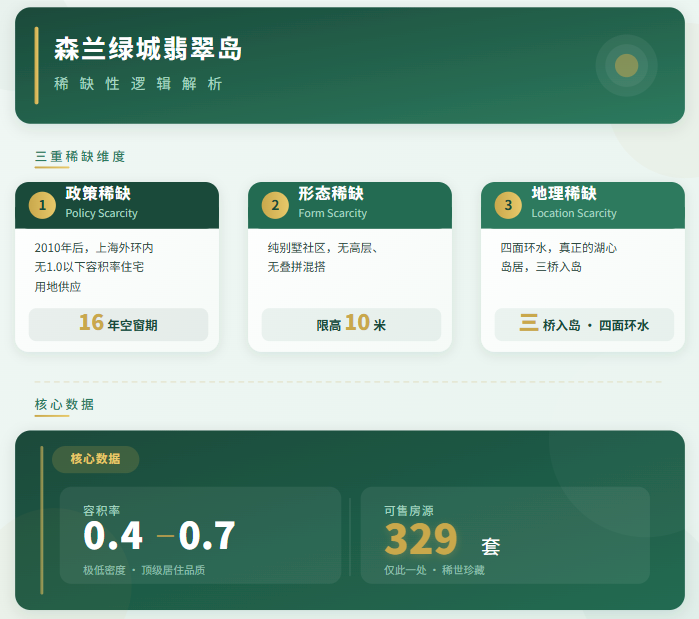Click the caption 仅此一处・稀世珍藏
The image size is (699, 619).
click(x=434, y=570)
